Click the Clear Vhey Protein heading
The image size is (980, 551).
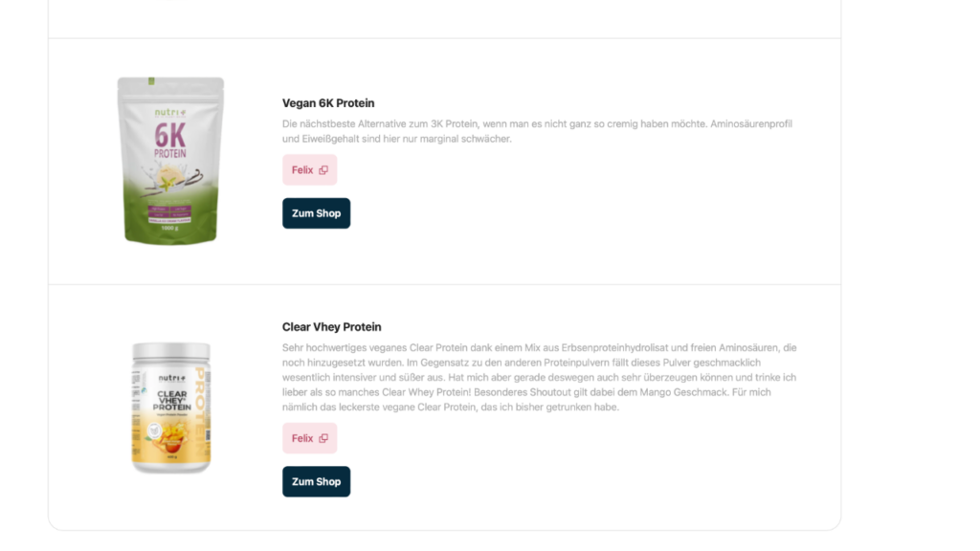[331, 327]
